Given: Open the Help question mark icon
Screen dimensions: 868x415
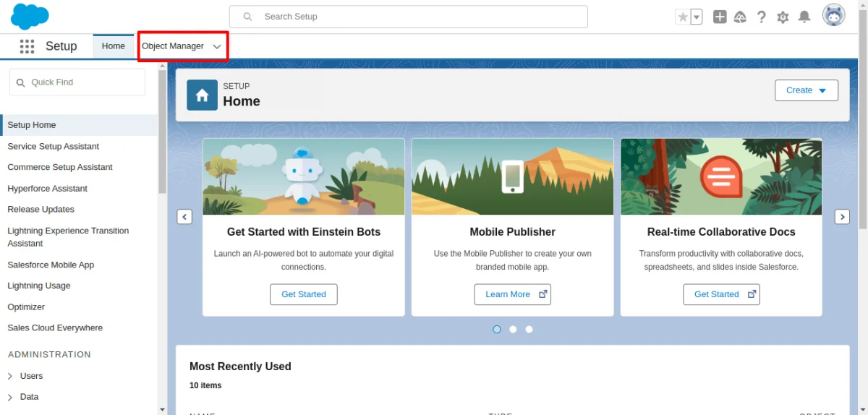Looking at the screenshot, I should (x=761, y=17).
